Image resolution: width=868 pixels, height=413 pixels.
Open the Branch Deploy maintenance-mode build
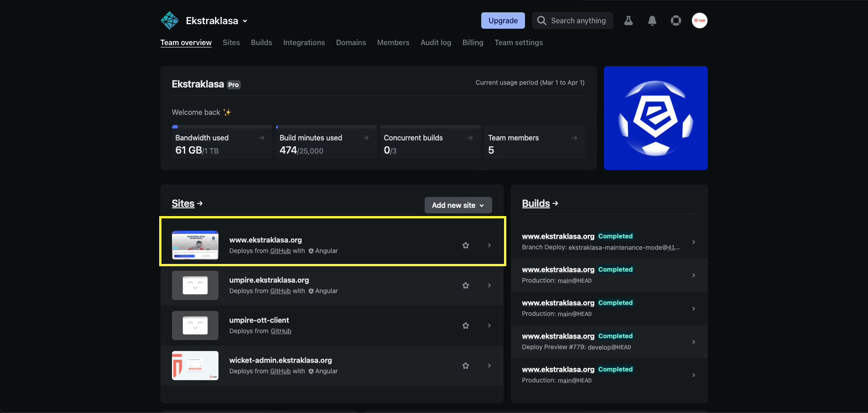pyautogui.click(x=609, y=242)
